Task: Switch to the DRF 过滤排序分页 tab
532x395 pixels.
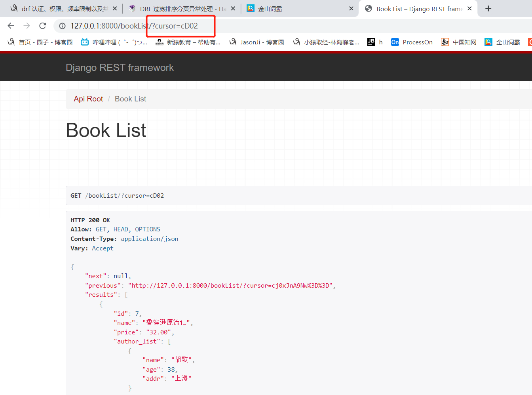Action: click(178, 9)
